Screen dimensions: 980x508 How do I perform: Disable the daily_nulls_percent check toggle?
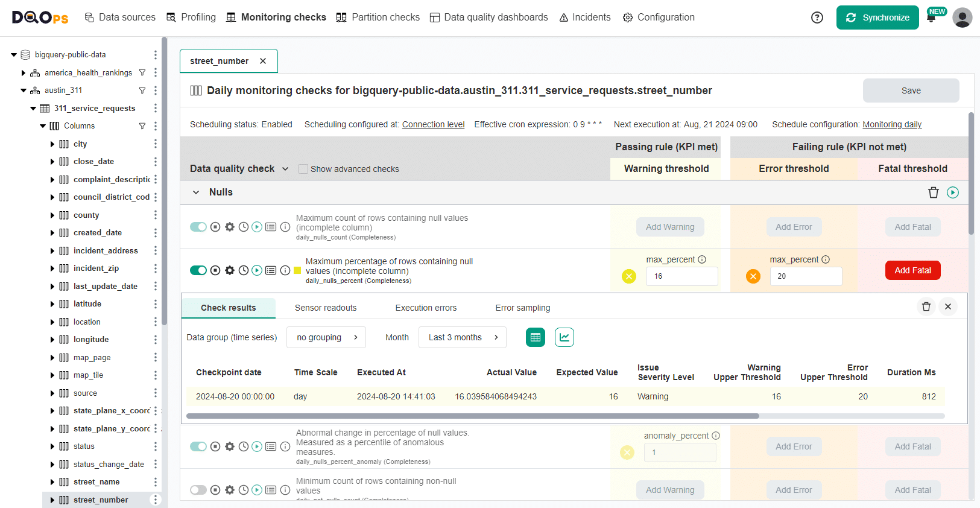tap(198, 270)
